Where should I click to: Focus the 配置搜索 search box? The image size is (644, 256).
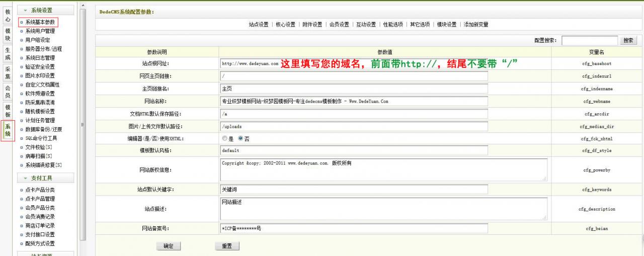[x=590, y=41]
